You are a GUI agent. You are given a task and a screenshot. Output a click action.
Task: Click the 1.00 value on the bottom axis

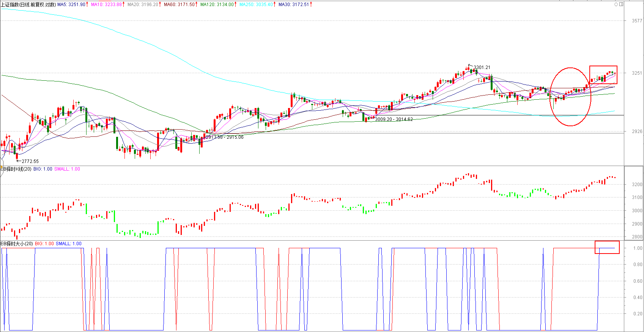click(x=638, y=248)
